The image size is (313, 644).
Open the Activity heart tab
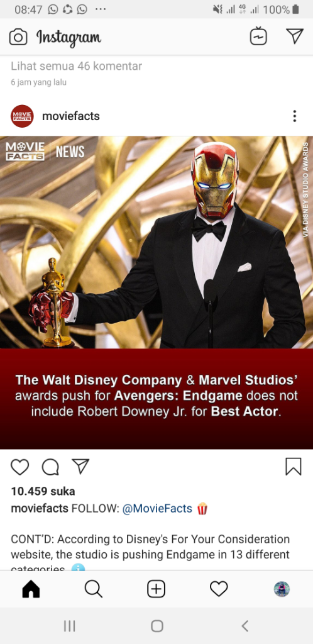point(219,589)
